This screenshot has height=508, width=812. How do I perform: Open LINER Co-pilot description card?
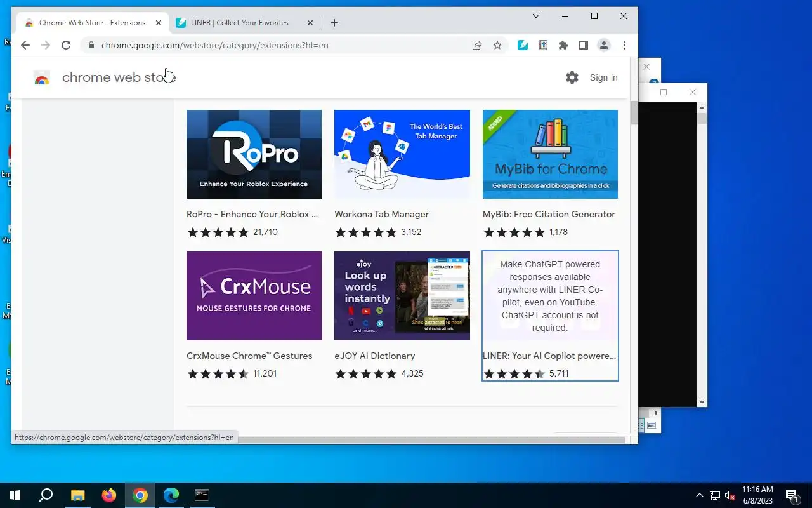pos(550,296)
